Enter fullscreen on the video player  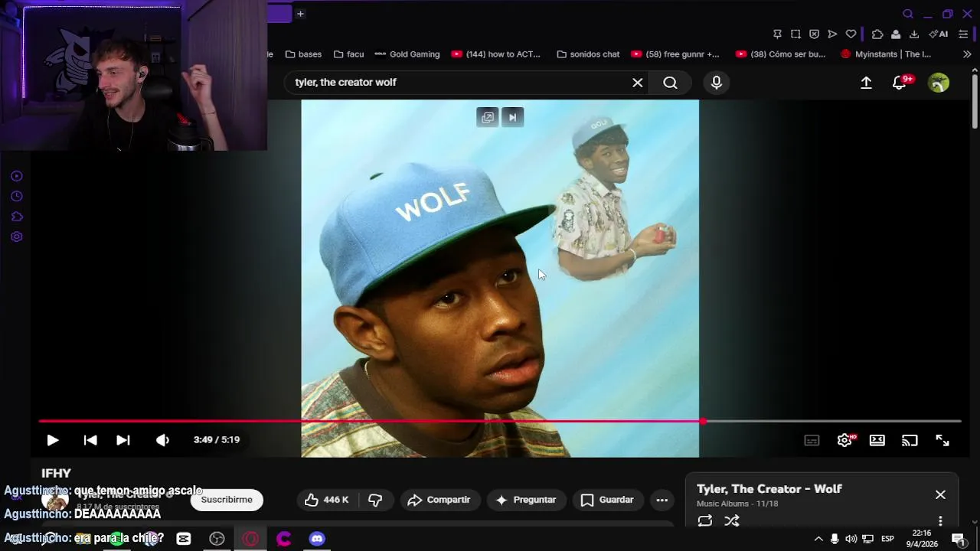942,440
